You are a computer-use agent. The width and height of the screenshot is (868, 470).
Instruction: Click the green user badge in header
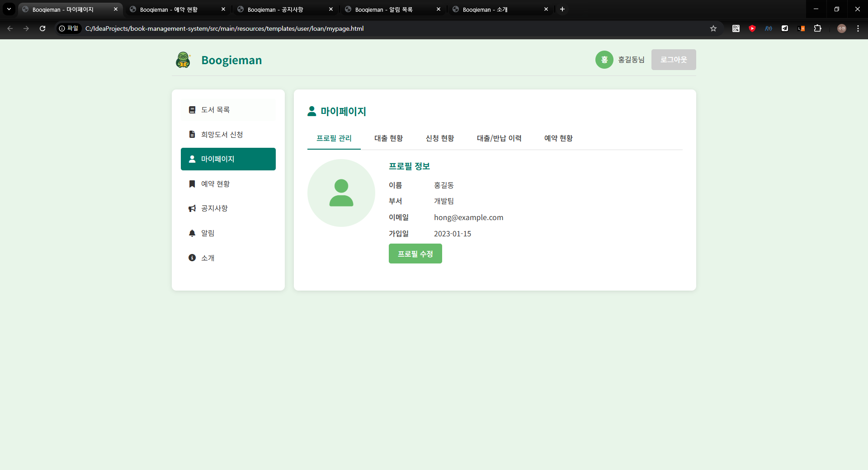tap(604, 60)
